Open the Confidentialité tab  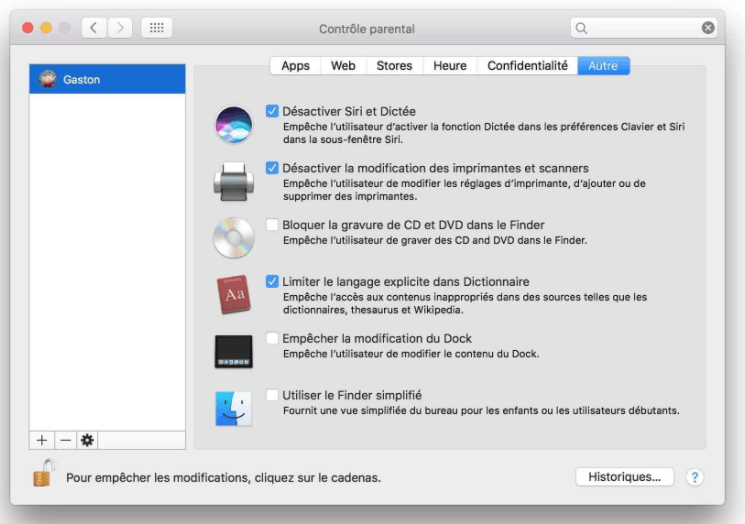pyautogui.click(x=527, y=66)
